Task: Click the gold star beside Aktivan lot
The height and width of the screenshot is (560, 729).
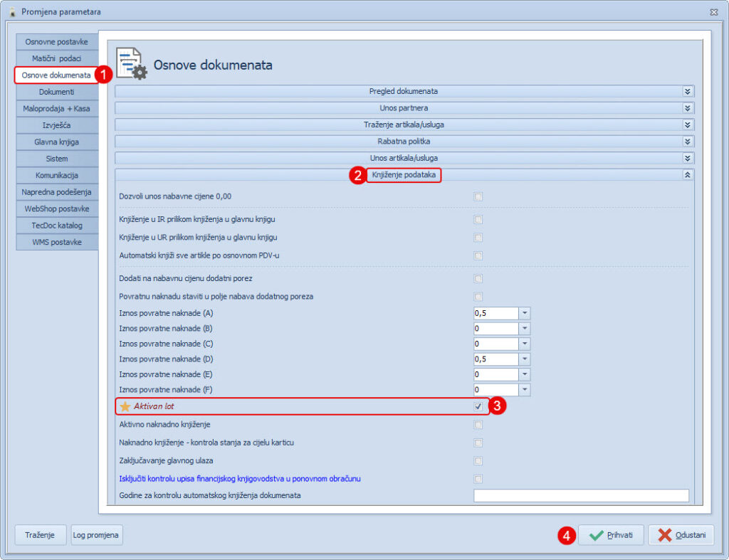Action: pos(125,406)
